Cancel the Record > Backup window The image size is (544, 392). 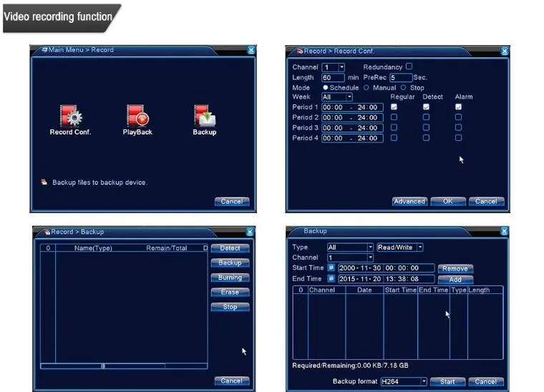click(x=232, y=381)
